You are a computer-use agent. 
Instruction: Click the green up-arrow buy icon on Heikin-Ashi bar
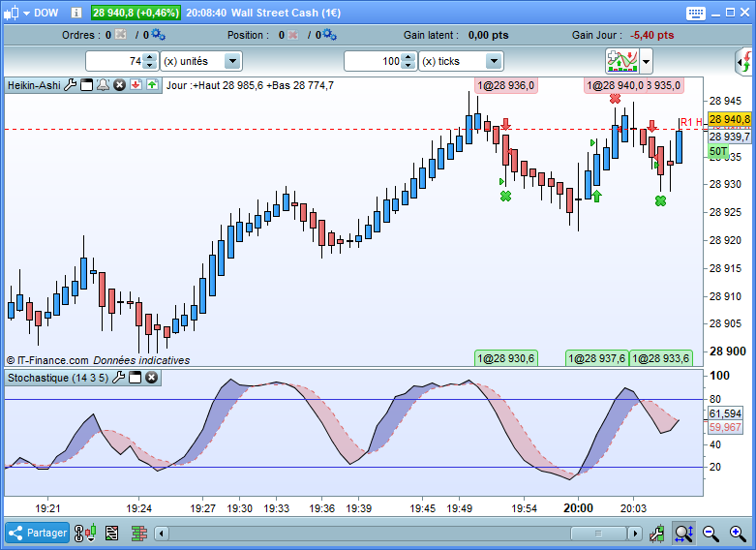tap(152, 85)
